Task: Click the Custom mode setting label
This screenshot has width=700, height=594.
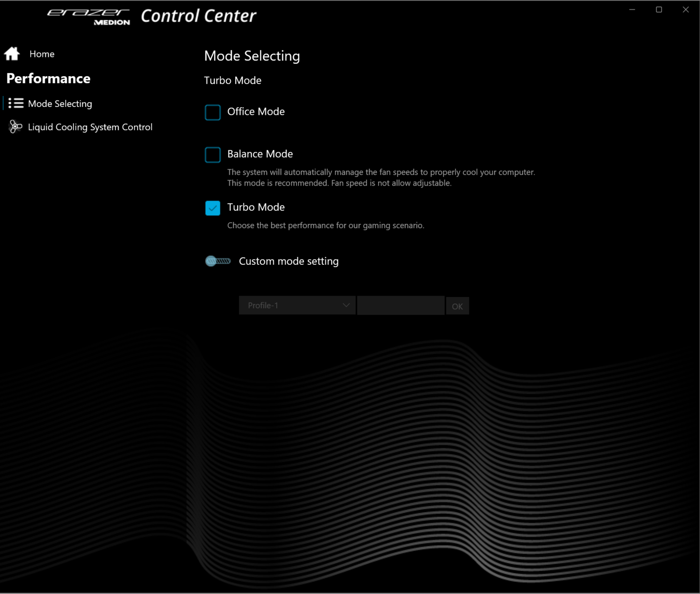Action: (x=289, y=261)
